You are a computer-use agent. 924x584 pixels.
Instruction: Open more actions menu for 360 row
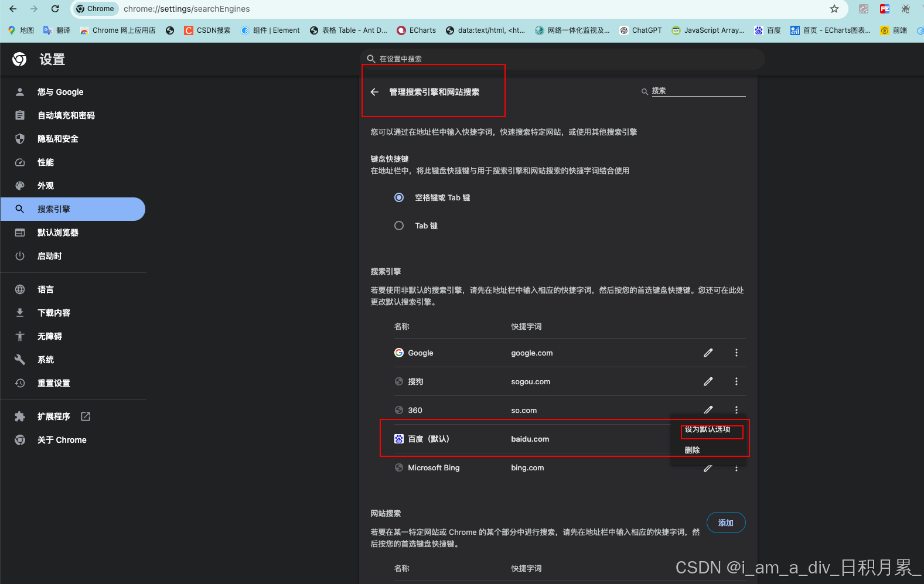coord(737,409)
